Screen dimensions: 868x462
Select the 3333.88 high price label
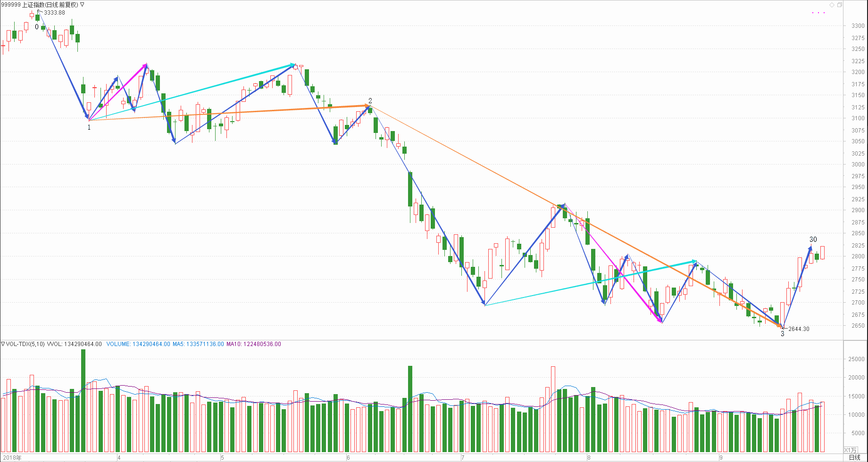coord(54,13)
